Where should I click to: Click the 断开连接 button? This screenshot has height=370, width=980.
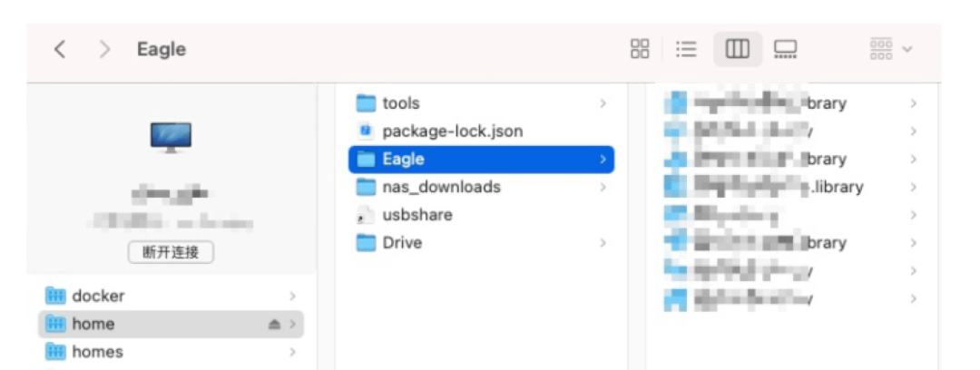(171, 252)
